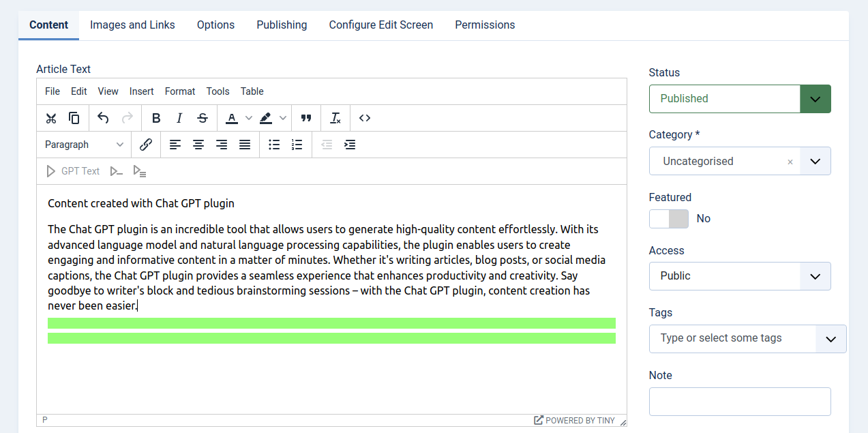This screenshot has width=868, height=433.
Task: Click the Article Text label
Action: (63, 69)
